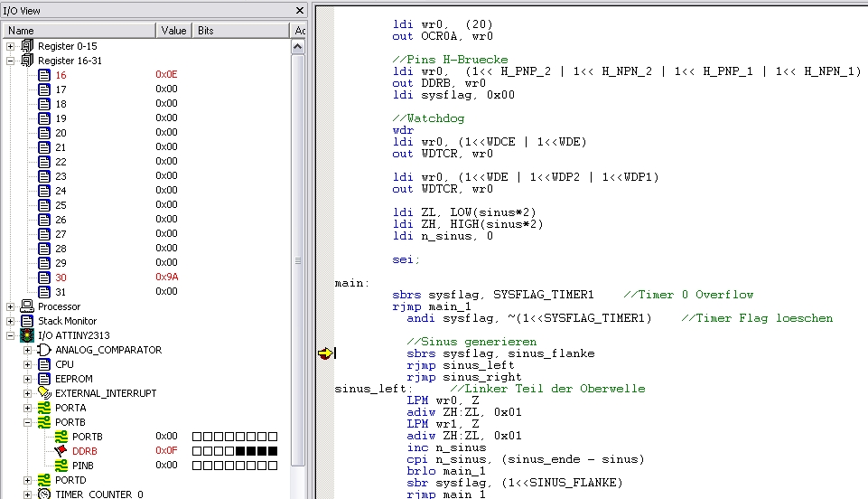Expand the TIMER_COUNTER_0 node
This screenshot has height=499, width=868.
coord(27,494)
